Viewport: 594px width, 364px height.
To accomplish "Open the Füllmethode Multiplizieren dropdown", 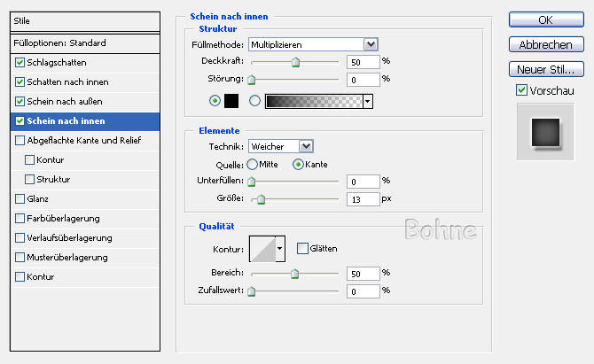I will pyautogui.click(x=312, y=44).
